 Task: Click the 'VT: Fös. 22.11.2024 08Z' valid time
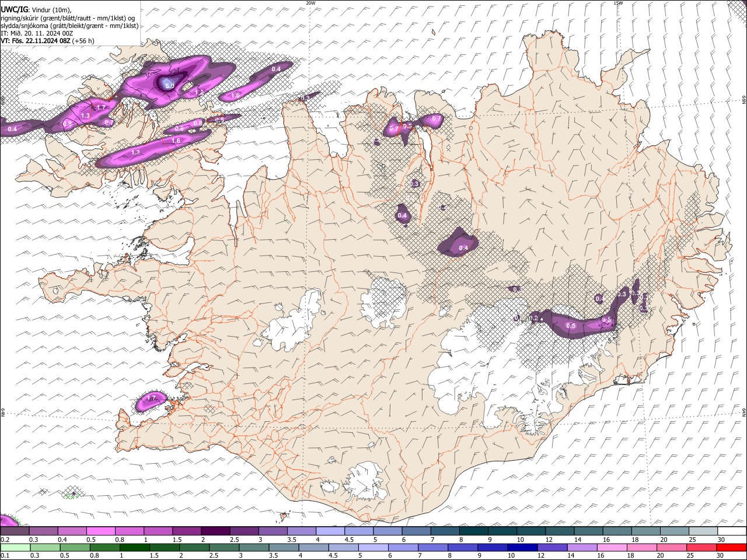(36, 41)
